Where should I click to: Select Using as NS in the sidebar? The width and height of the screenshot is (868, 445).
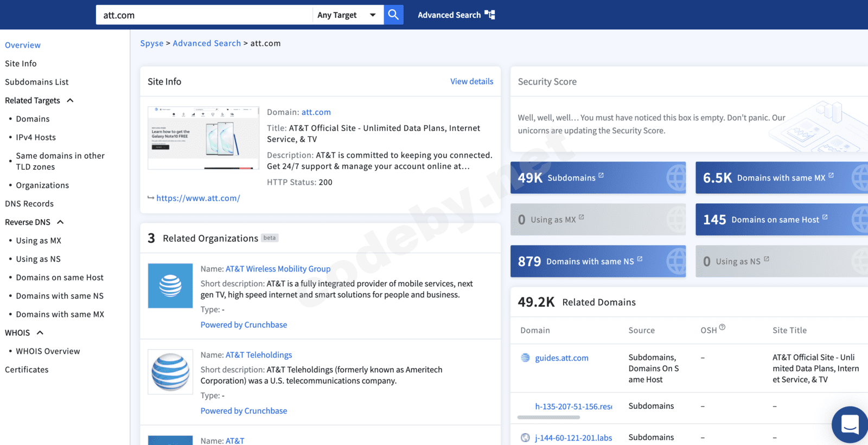point(39,259)
